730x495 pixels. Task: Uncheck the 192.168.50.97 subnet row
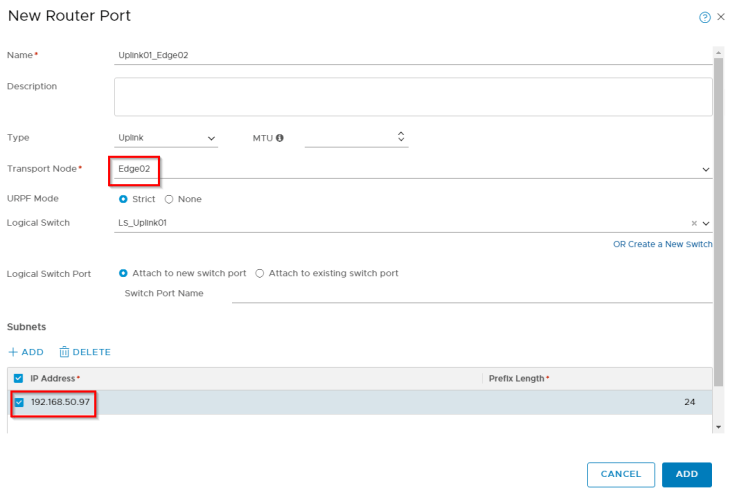19,402
